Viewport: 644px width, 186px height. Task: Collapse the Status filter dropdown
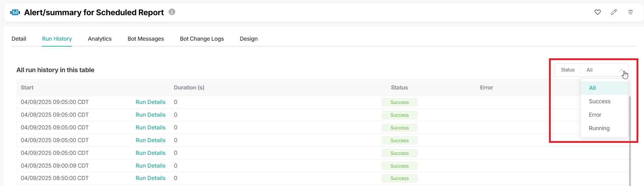point(621,70)
